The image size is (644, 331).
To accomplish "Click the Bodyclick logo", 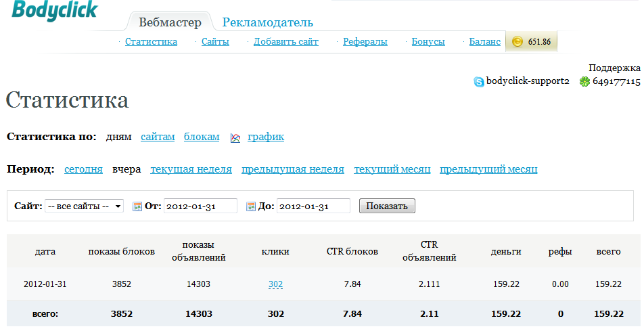I will pyautogui.click(x=55, y=10).
